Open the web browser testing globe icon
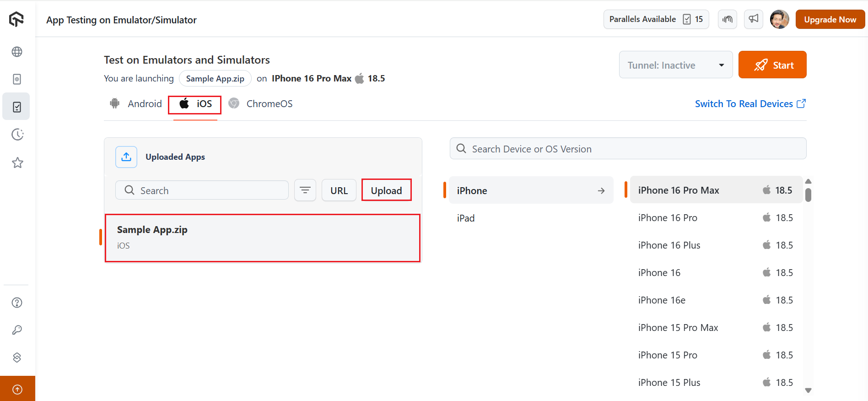868x401 pixels. pyautogui.click(x=17, y=52)
